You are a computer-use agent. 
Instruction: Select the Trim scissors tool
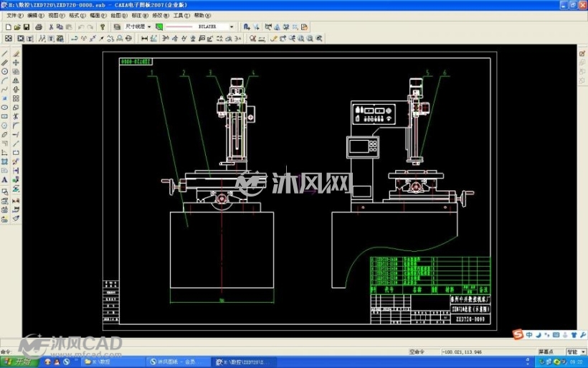(x=16, y=116)
